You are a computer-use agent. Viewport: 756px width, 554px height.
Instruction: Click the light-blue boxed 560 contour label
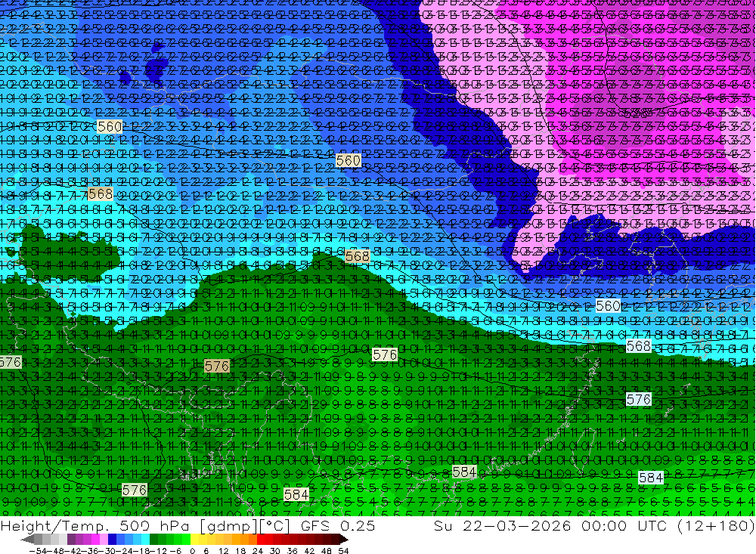(x=608, y=305)
